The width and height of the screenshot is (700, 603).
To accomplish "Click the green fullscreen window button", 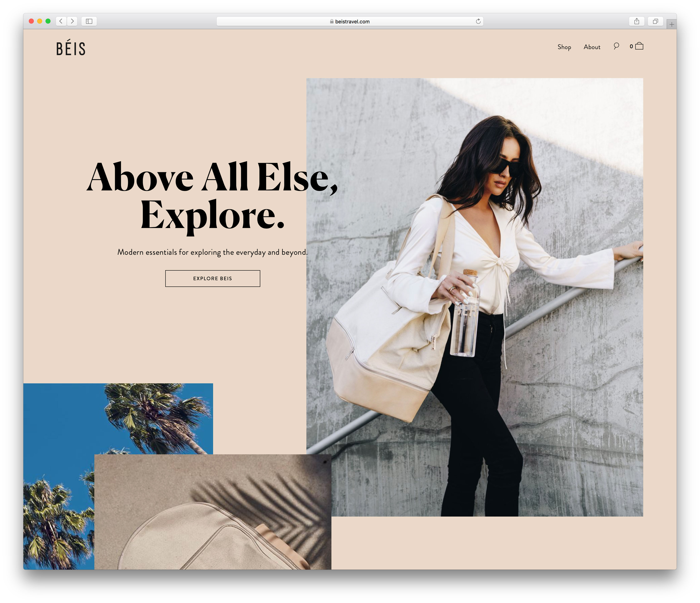I will click(x=48, y=21).
